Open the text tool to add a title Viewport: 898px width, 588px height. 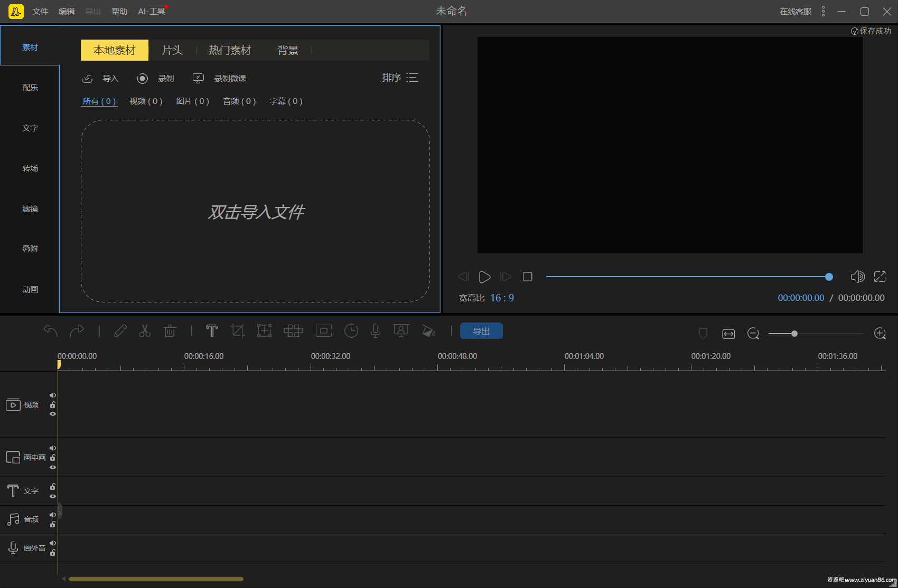(212, 330)
